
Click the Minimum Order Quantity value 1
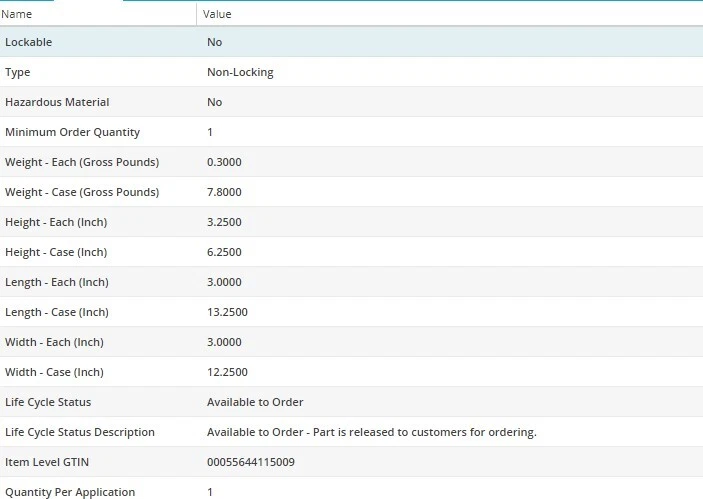pyautogui.click(x=210, y=132)
